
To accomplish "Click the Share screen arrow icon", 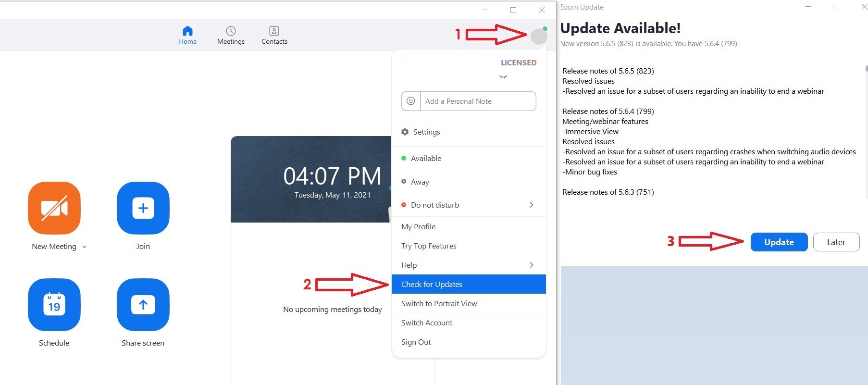I will tap(143, 305).
